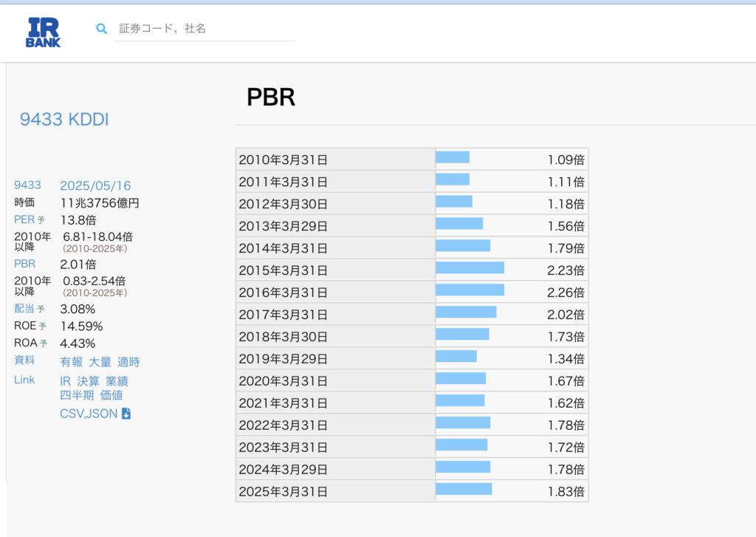The height and width of the screenshot is (537, 756).
Task: Select the 2022年3月31日 date cell
Action: click(x=336, y=425)
